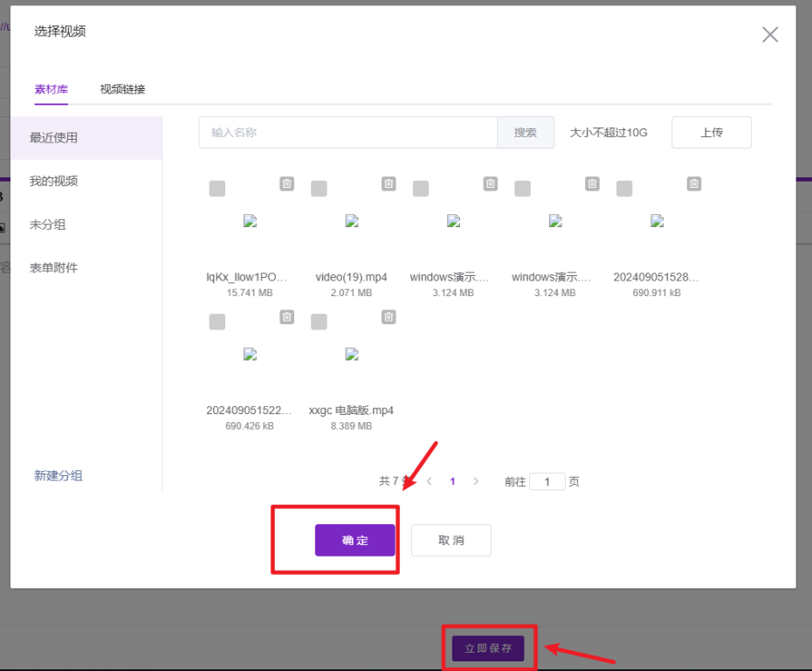Switch to the 视频链接 tab
The height and width of the screenshot is (671, 812).
(x=122, y=90)
